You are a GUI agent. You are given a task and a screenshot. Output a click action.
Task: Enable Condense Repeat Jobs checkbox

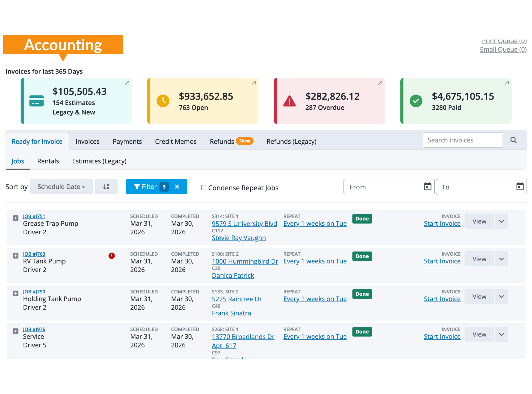(x=204, y=188)
